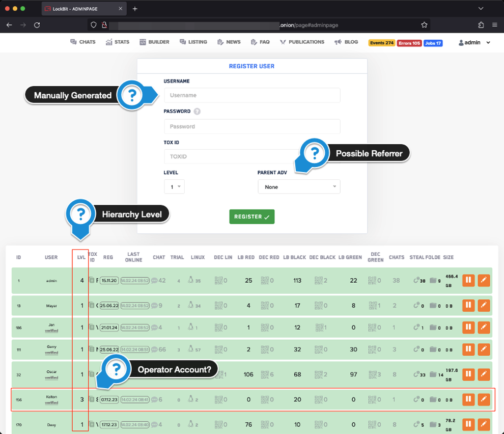Open the browser extensions icon
The image size is (504, 434).
coord(481,24)
